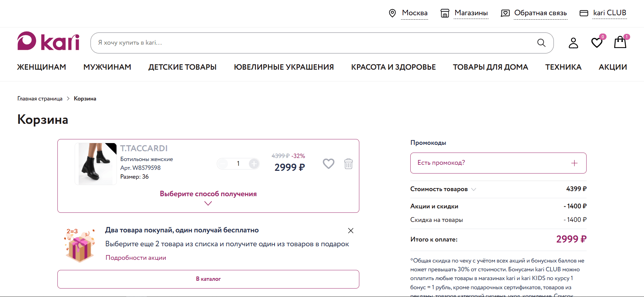Open the boots product thumbnail
This screenshot has width=644, height=297.
click(96, 164)
